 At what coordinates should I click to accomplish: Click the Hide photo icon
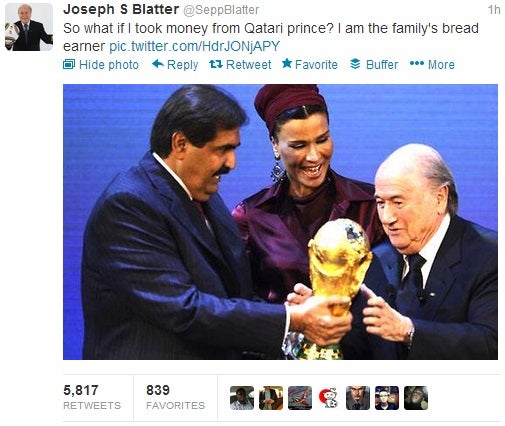click(69, 64)
